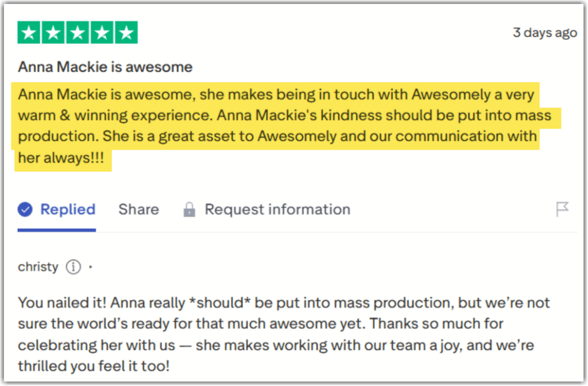
Task: Click "thrilled you feel it too!" reply line
Action: click(x=94, y=366)
